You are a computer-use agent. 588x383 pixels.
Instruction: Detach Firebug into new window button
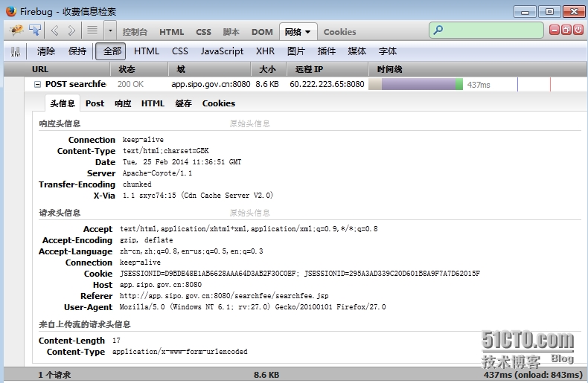tap(566, 30)
